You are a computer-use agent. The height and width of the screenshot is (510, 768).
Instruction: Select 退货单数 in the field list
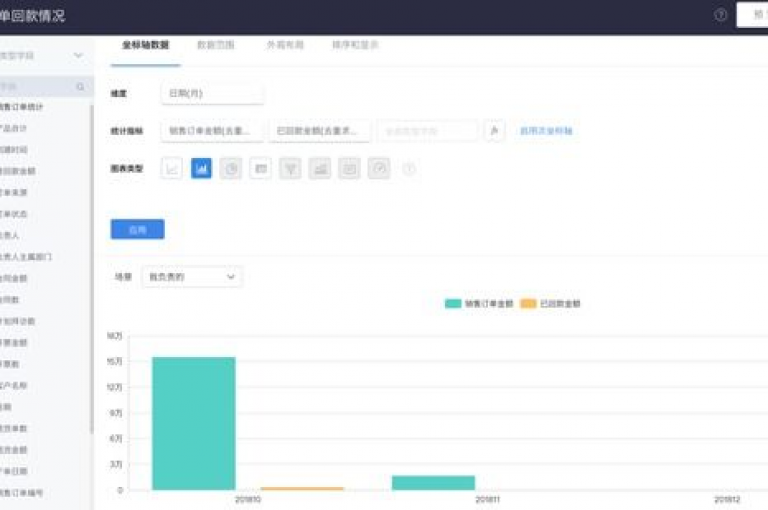14,428
